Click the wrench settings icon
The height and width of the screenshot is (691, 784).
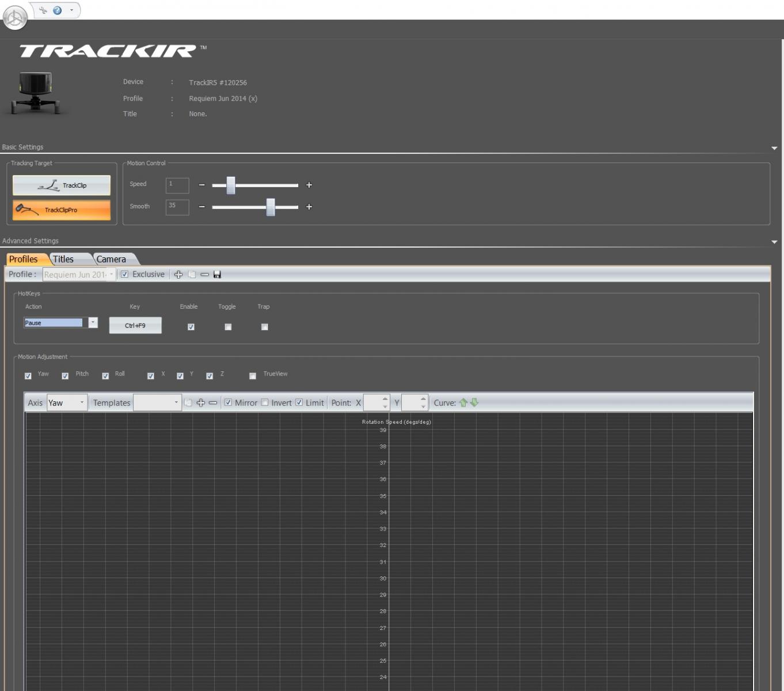[x=43, y=10]
